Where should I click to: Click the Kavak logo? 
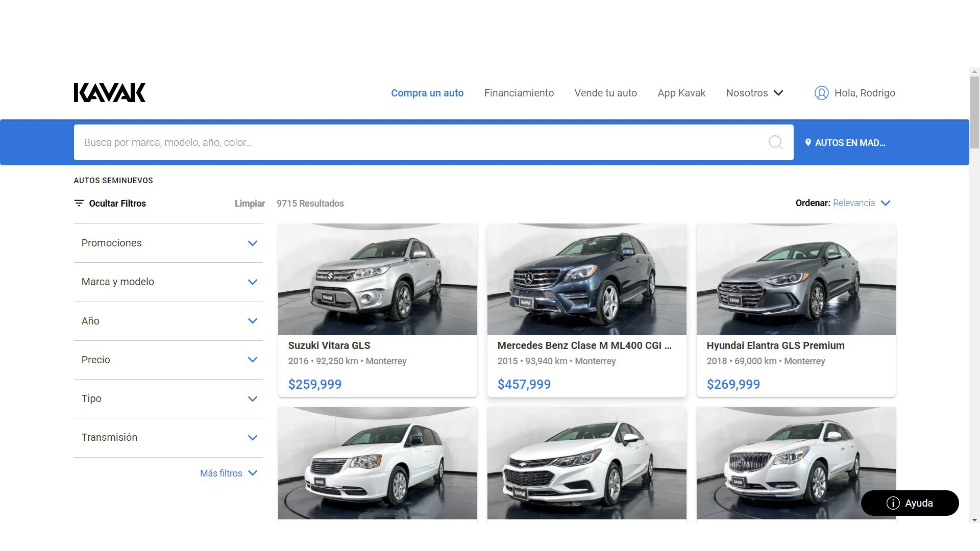(110, 93)
